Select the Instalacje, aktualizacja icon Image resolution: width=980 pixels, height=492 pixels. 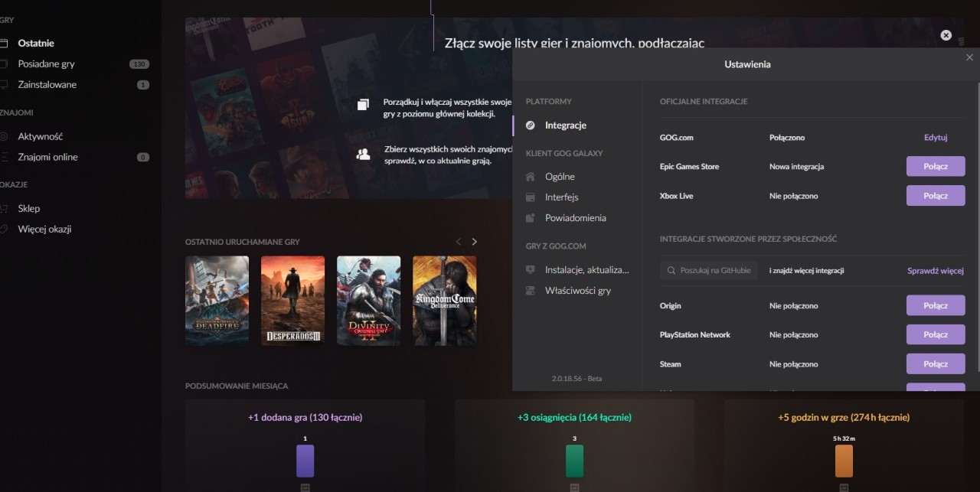(x=530, y=269)
